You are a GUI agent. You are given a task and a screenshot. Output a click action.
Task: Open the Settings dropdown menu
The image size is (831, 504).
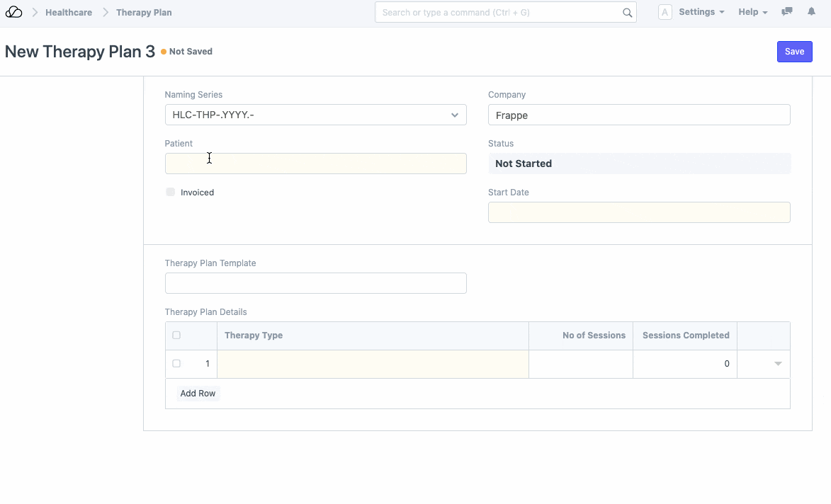701,12
